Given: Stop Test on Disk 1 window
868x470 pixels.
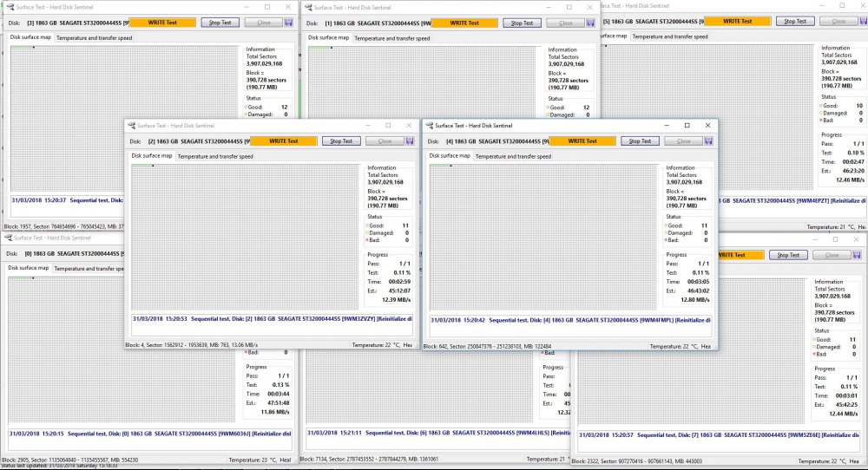Looking at the screenshot, I should [x=522, y=23].
